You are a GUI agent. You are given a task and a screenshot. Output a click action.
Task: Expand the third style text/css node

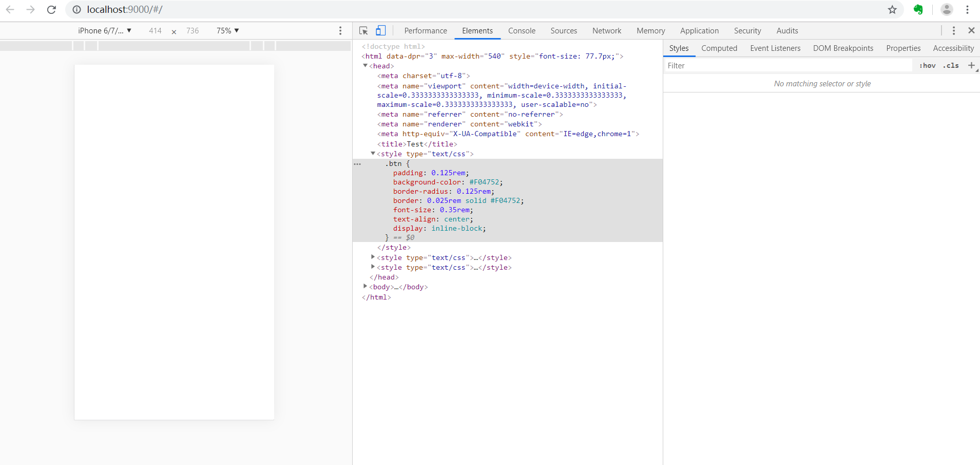click(x=373, y=267)
